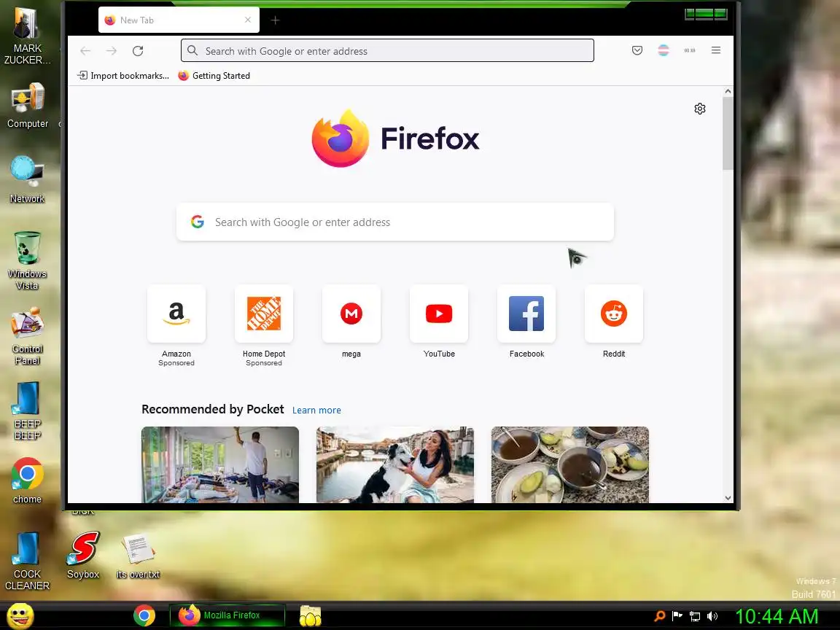Click Mozilla Firefox taskbar button
Image resolution: width=840 pixels, height=630 pixels.
(227, 615)
